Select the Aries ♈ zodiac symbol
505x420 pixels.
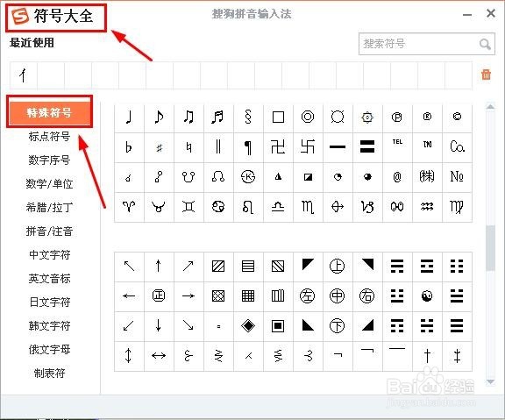(129, 207)
